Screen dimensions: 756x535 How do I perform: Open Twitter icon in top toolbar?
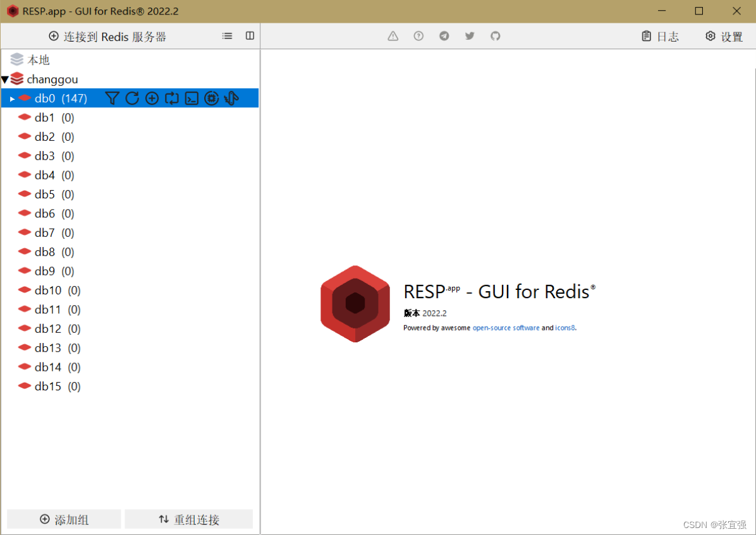click(470, 36)
